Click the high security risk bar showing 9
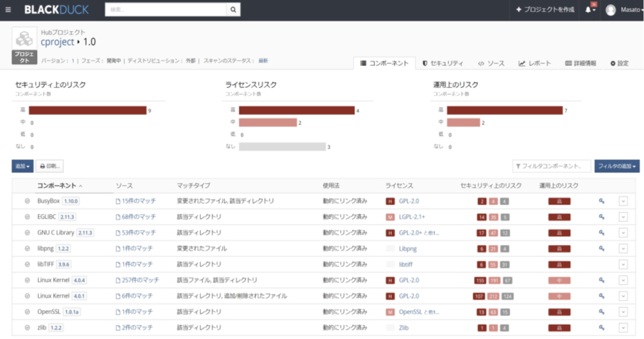Image resolution: width=644 pixels, height=339 pixels. (87, 110)
